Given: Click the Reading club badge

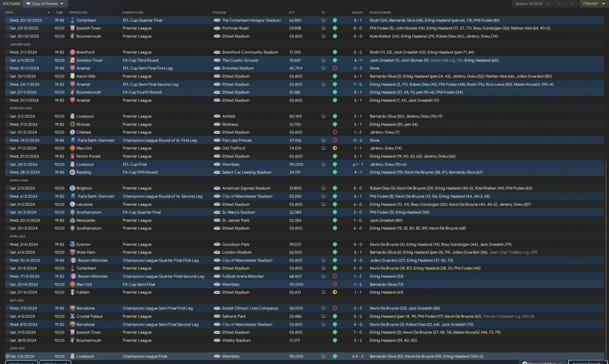Looking at the screenshot, I should tap(72, 172).
